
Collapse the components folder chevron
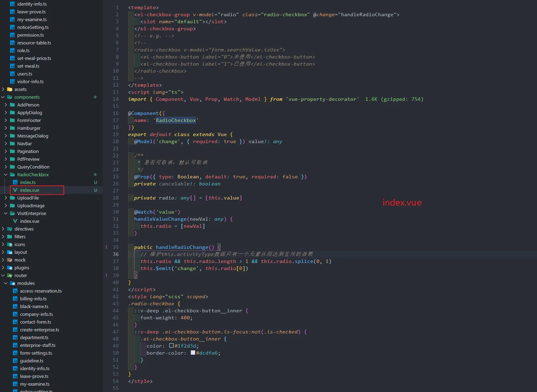(3, 97)
